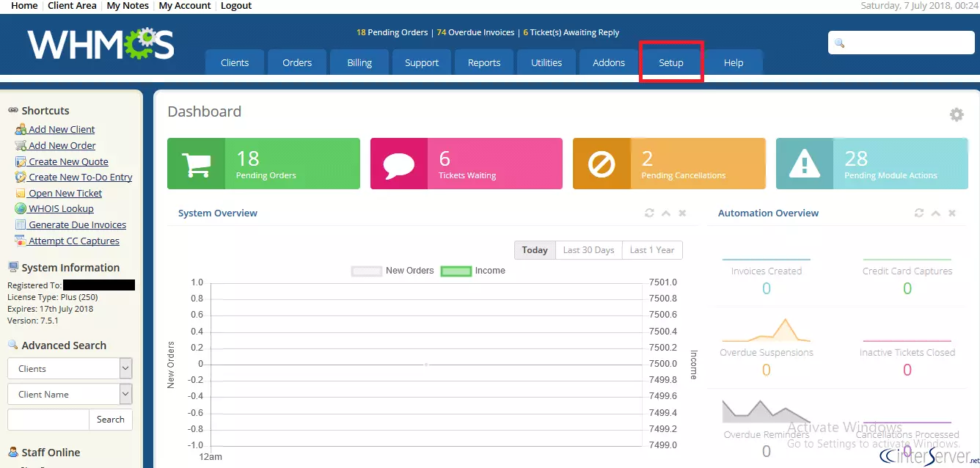The height and width of the screenshot is (468, 980).
Task: Switch the chart to Last 30 Days
Action: tap(588, 249)
